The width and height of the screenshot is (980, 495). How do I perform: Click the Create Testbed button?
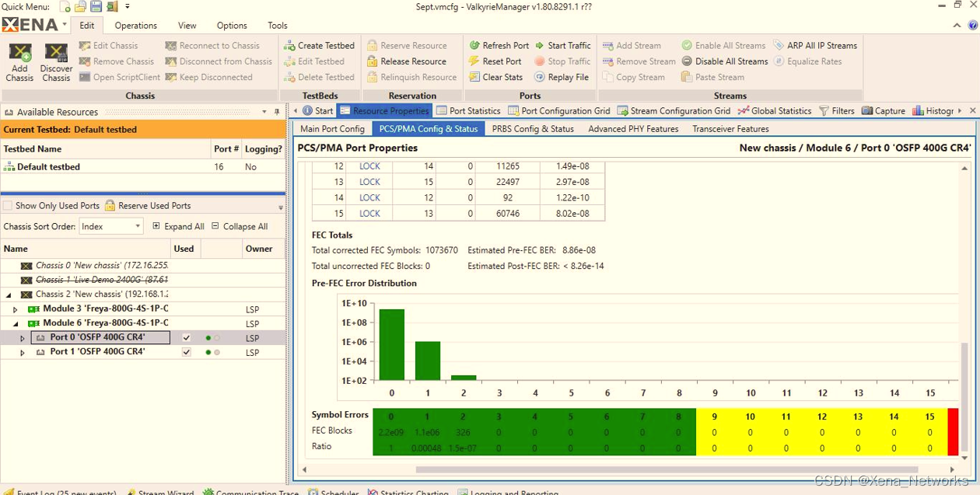tap(320, 45)
